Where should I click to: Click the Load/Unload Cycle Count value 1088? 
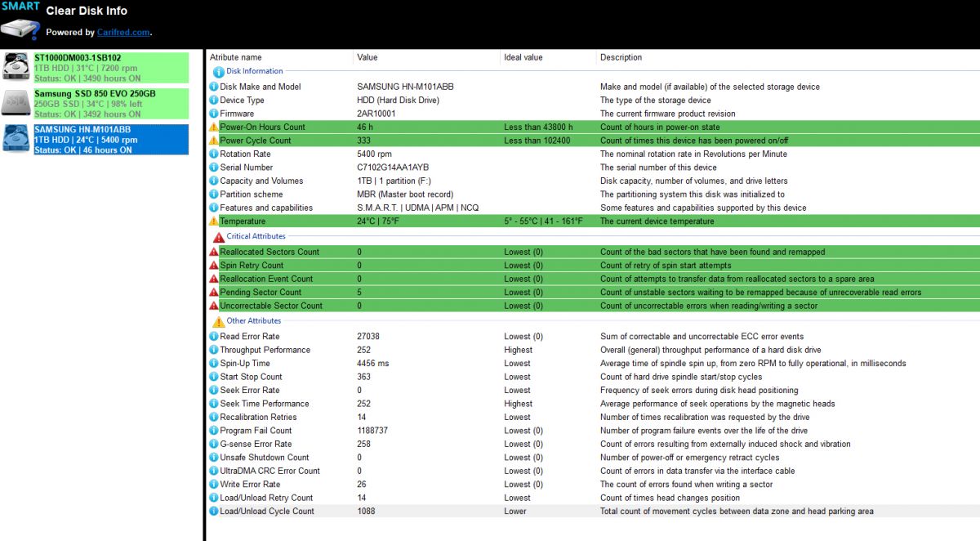pyautogui.click(x=367, y=512)
